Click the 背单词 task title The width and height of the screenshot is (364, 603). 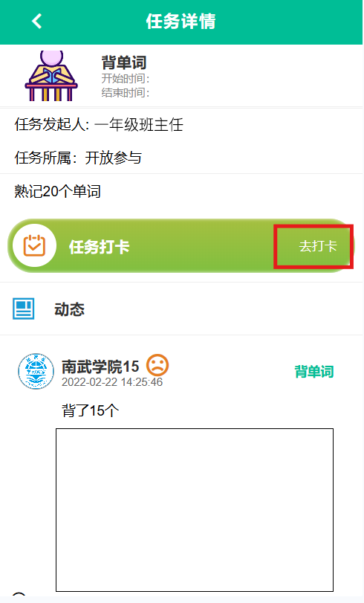point(124,62)
